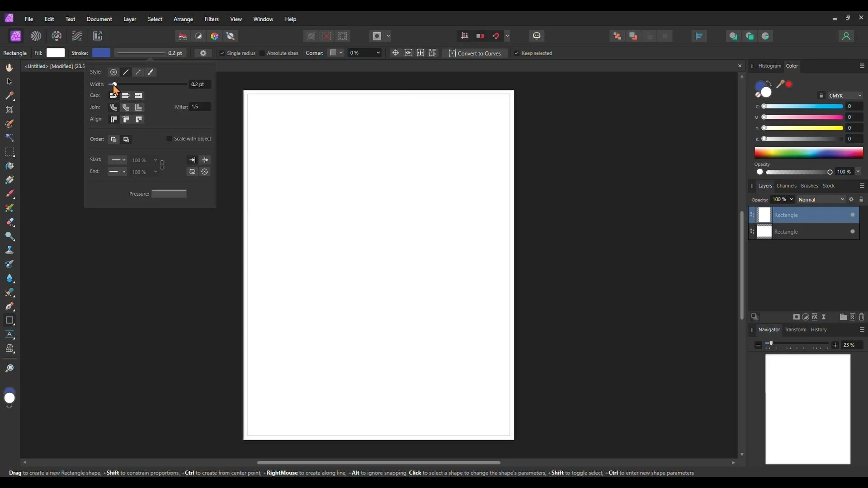
Task: Choose the Flood Fill tool
Action: 9,166
